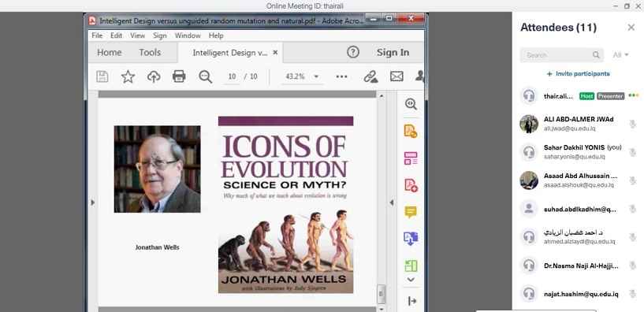Collapse the tools pane with arrow-bar icon
The image size is (644, 312).
[412, 301]
